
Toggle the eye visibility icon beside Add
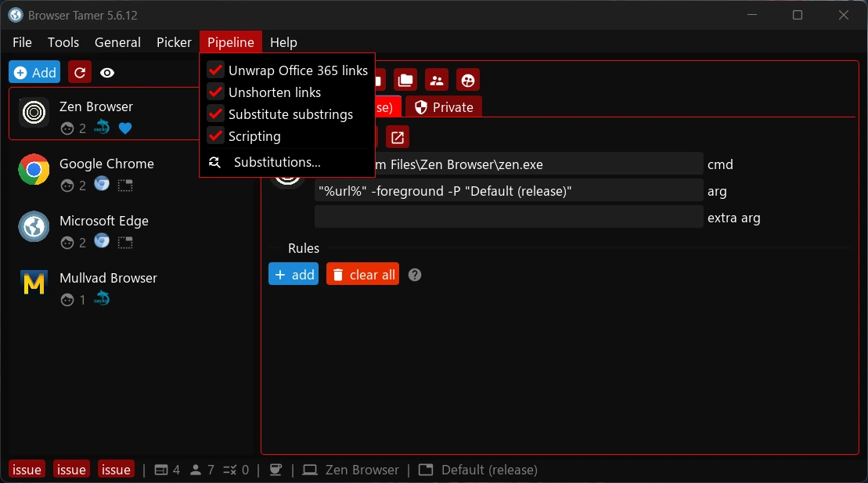(107, 73)
